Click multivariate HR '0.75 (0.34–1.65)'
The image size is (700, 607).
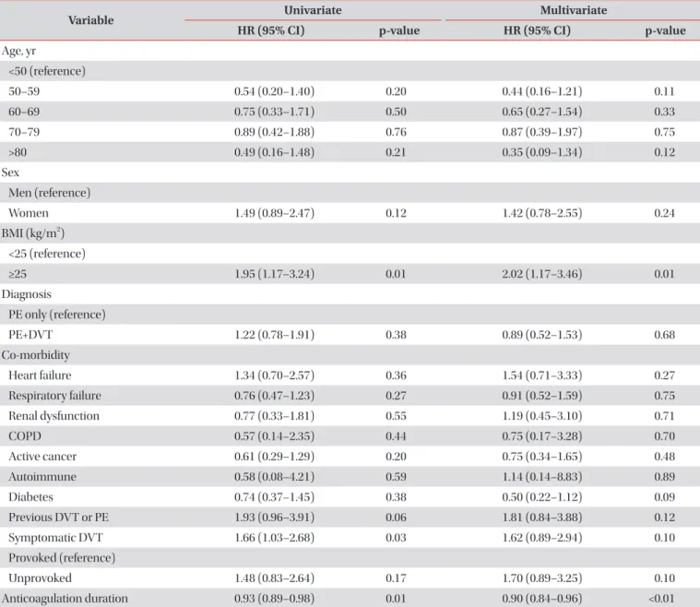pyautogui.click(x=542, y=457)
